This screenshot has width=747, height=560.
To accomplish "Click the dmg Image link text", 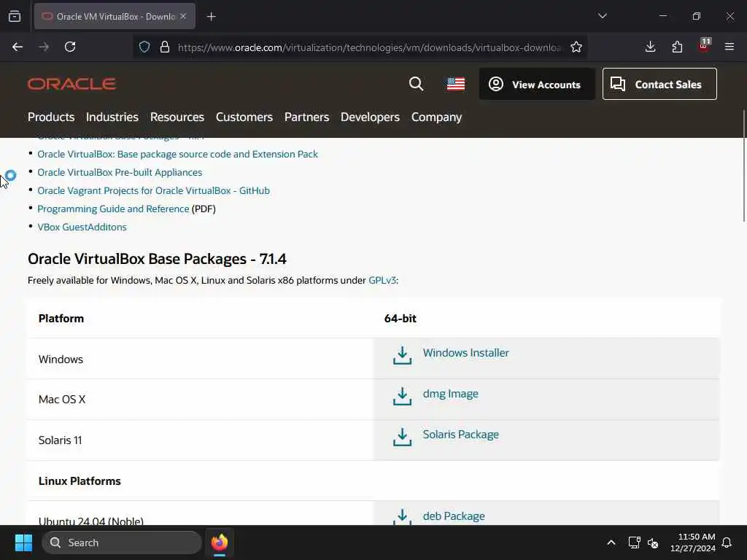I will click(451, 394).
